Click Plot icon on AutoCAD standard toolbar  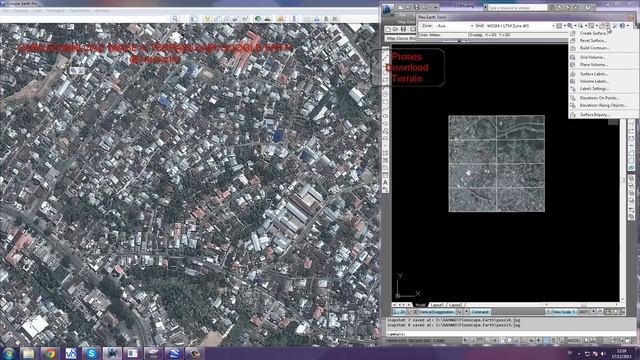click(x=413, y=29)
